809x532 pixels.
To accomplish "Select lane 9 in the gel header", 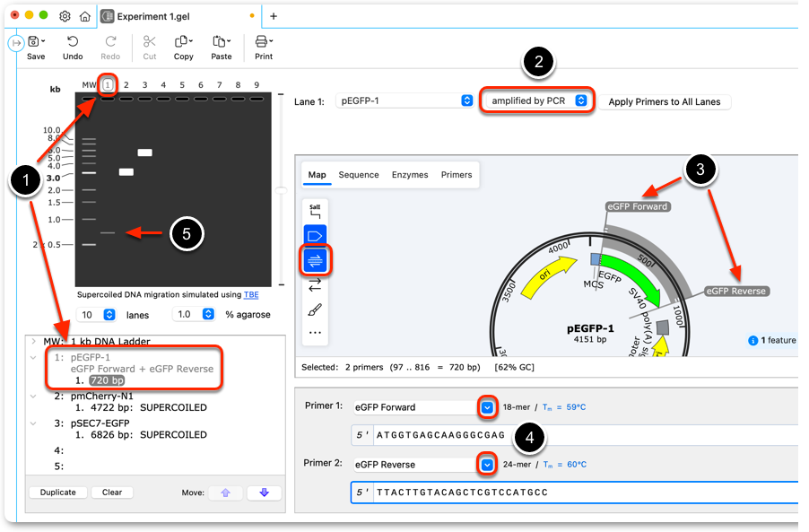I will pos(257,84).
